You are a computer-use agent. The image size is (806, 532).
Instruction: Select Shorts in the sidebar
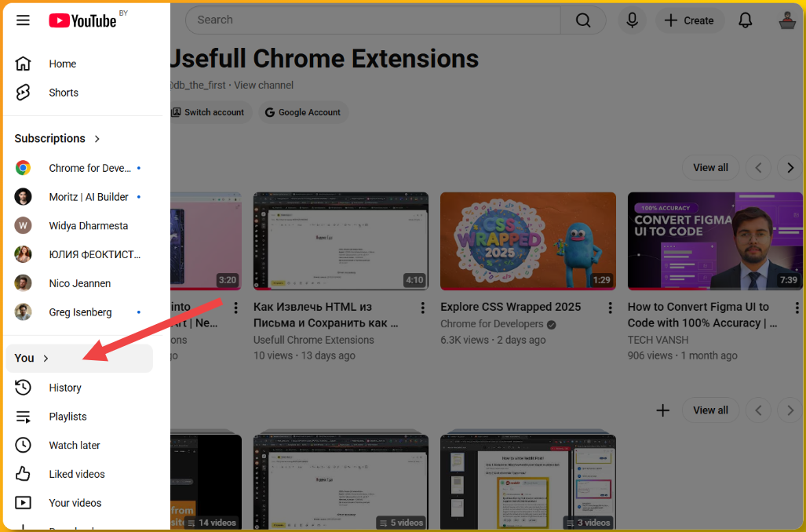click(x=63, y=92)
